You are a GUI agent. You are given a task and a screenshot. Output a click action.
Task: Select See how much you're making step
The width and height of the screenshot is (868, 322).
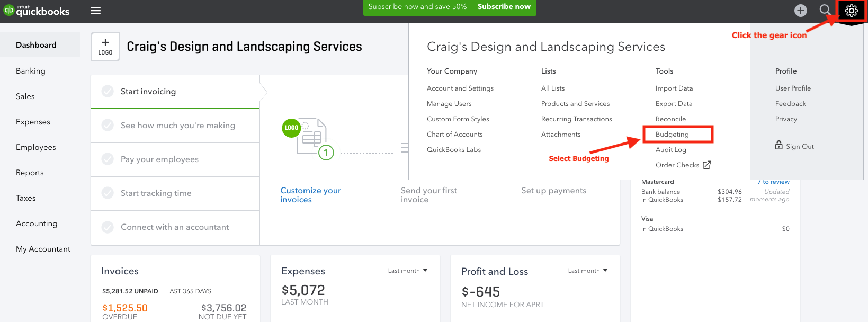point(175,126)
